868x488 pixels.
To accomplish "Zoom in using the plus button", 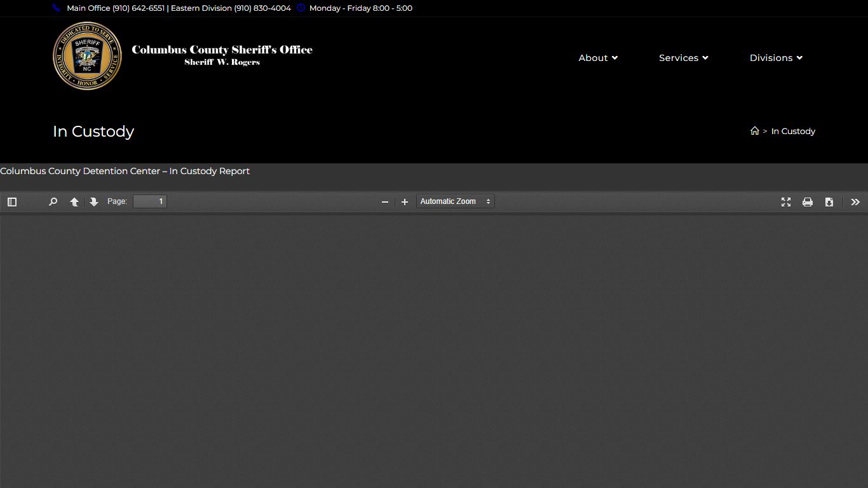I will tap(405, 201).
